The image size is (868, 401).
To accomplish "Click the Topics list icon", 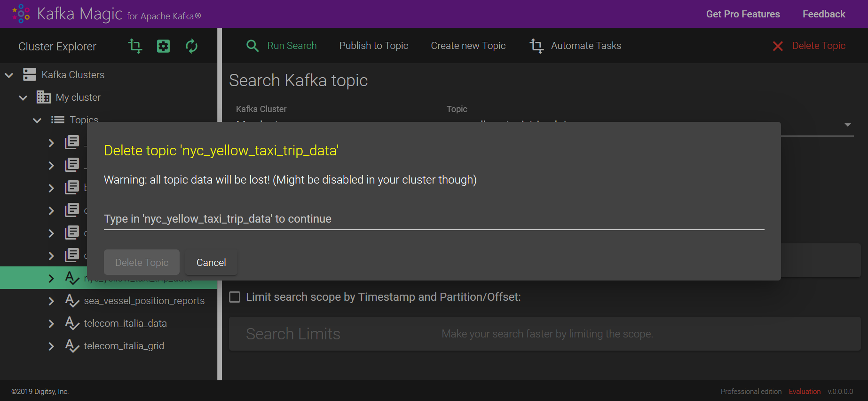I will click(x=58, y=120).
